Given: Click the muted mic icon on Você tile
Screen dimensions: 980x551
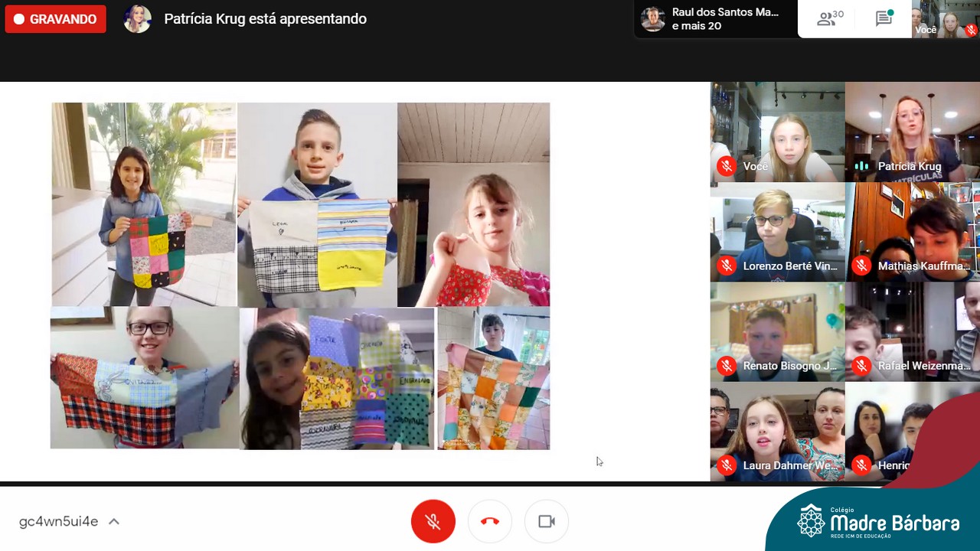Looking at the screenshot, I should coord(727,166).
